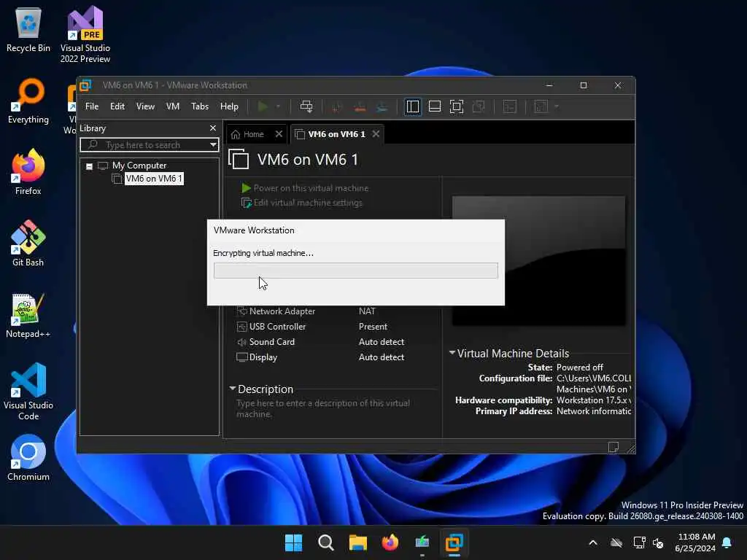
Task: Click the Take Snapshot toolbar icon
Action: (337, 106)
